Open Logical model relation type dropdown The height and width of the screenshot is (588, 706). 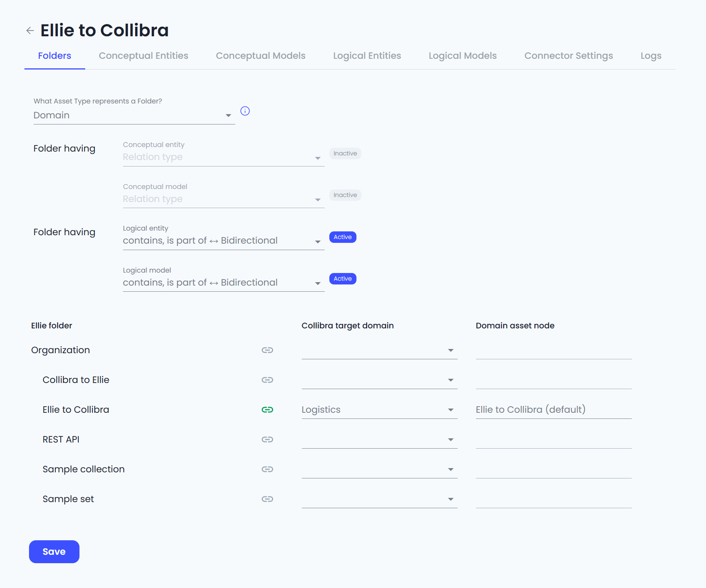click(x=223, y=283)
